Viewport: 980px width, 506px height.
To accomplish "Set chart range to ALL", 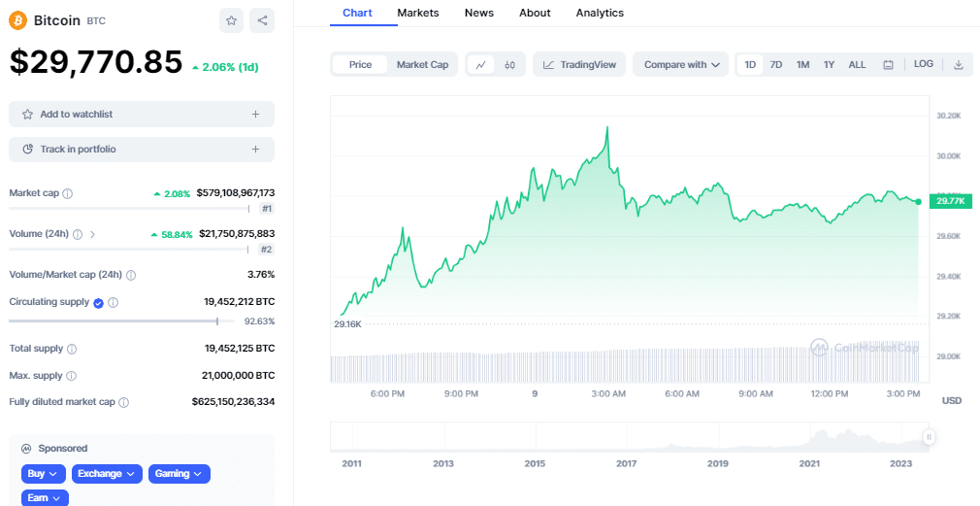I will tap(857, 64).
